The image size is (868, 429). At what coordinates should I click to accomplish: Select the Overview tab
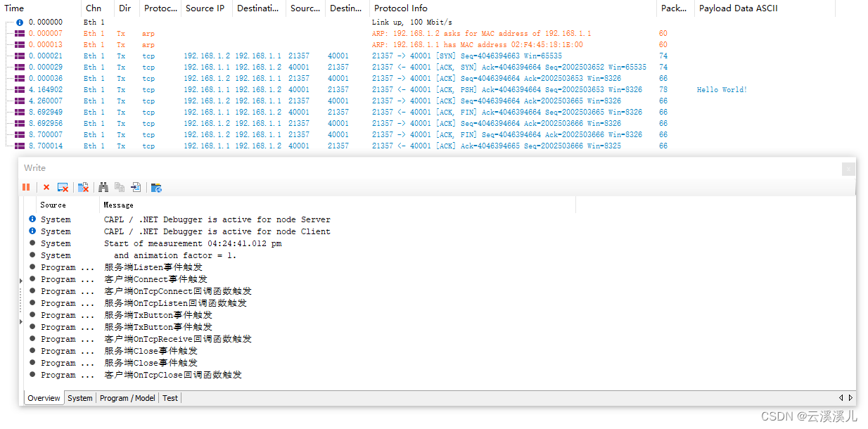(44, 397)
